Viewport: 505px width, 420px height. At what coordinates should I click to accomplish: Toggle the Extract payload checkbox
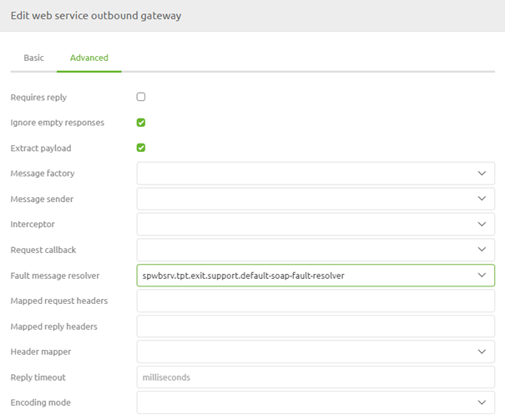tap(141, 148)
